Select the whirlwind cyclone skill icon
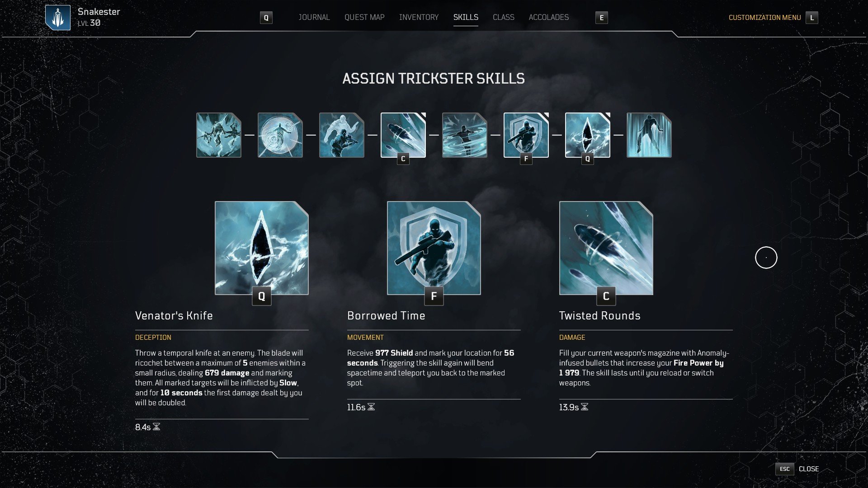The width and height of the screenshot is (868, 488). [465, 135]
